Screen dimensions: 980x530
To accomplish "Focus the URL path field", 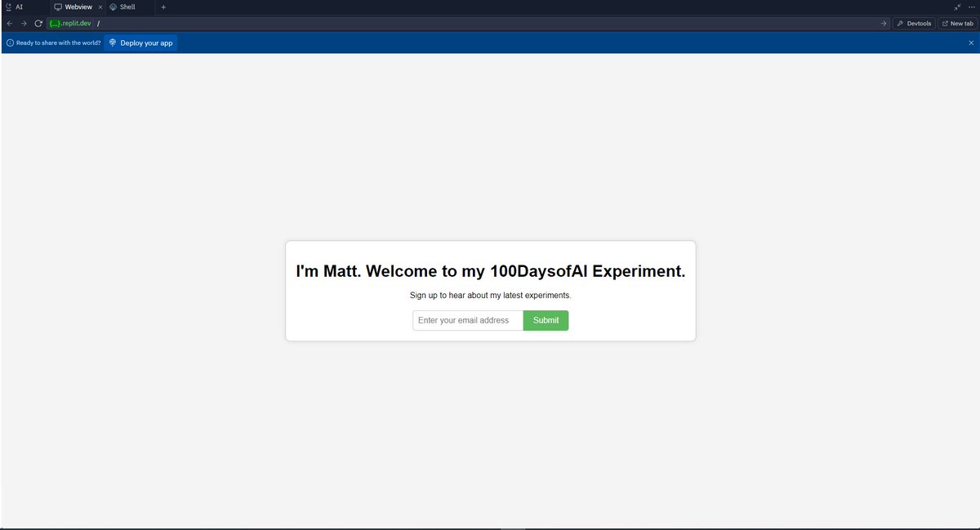I will click(x=486, y=24).
